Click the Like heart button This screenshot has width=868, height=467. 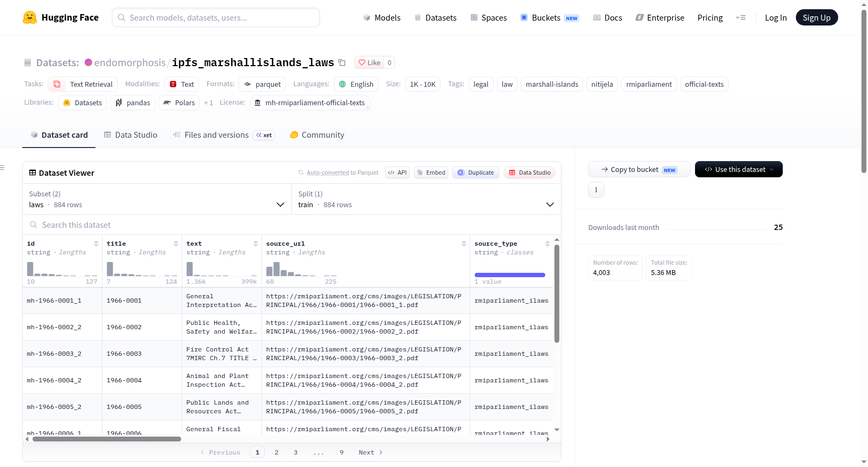click(369, 62)
